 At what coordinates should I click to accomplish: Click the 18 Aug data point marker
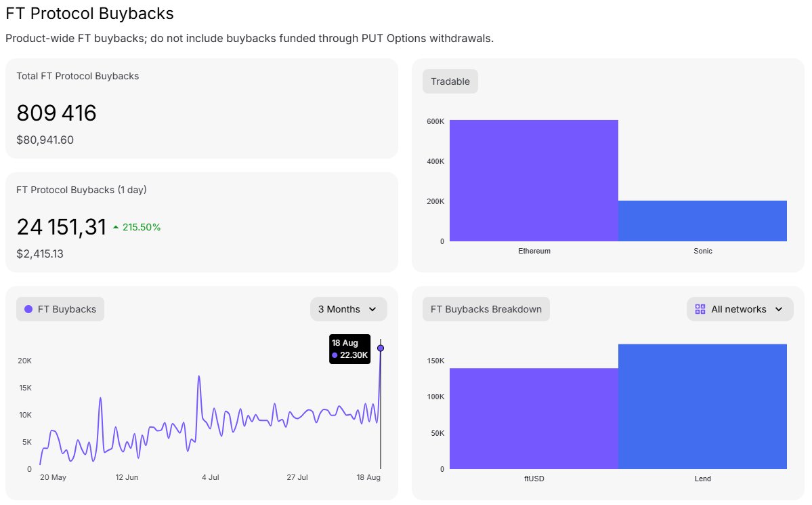(381, 348)
